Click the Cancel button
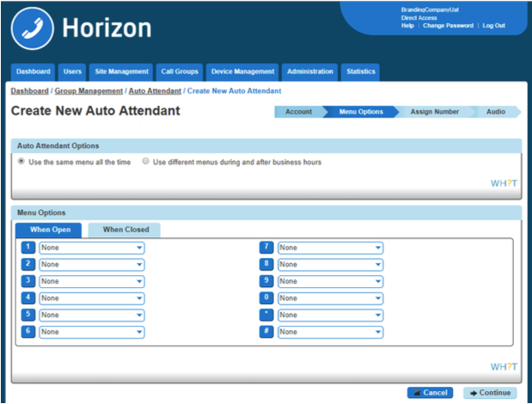Screen dimensions: 532x404 (x=431, y=393)
